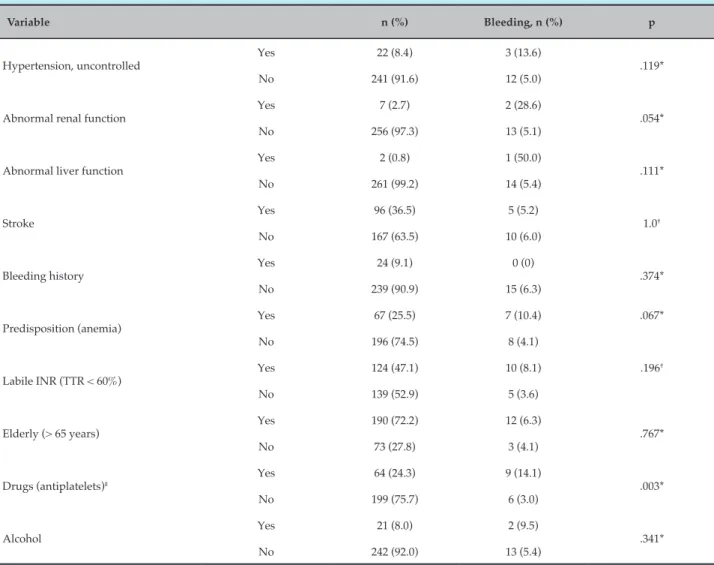Select the p-value '.054*'
This screenshot has width=714, height=565.
click(652, 118)
